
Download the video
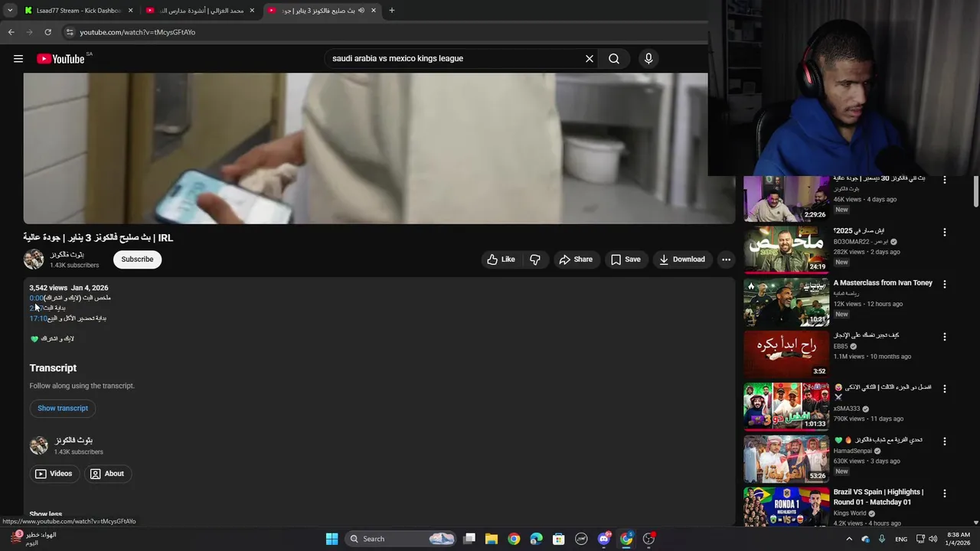pos(681,259)
